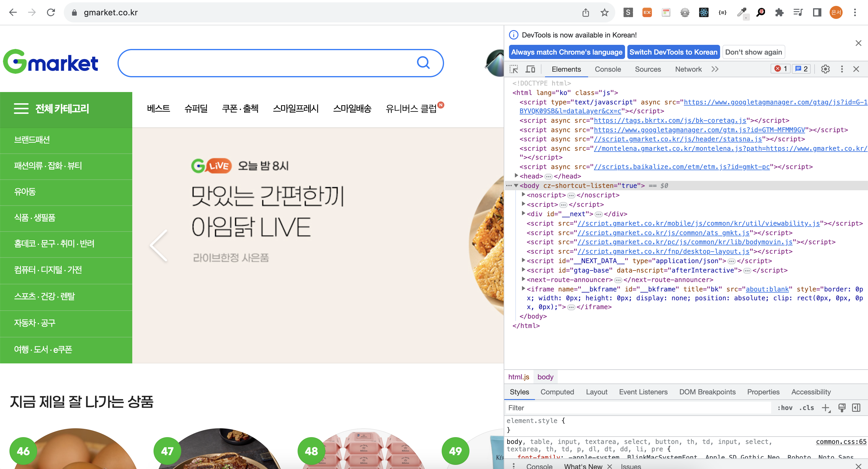Reload the current page

[51, 12]
